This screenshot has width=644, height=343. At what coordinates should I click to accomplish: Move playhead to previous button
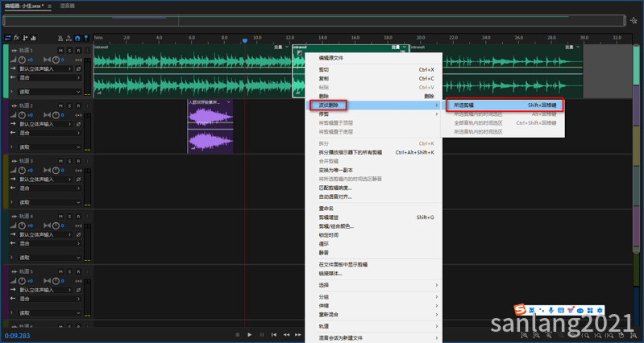(x=274, y=335)
